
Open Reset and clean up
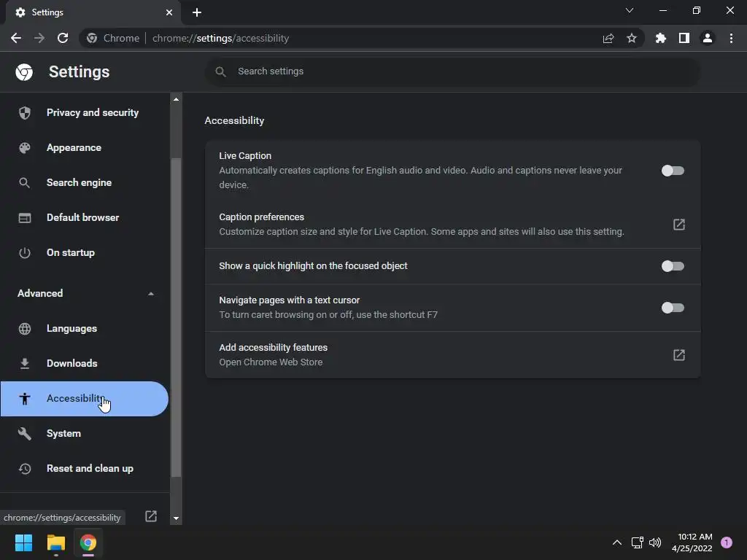tap(85, 469)
